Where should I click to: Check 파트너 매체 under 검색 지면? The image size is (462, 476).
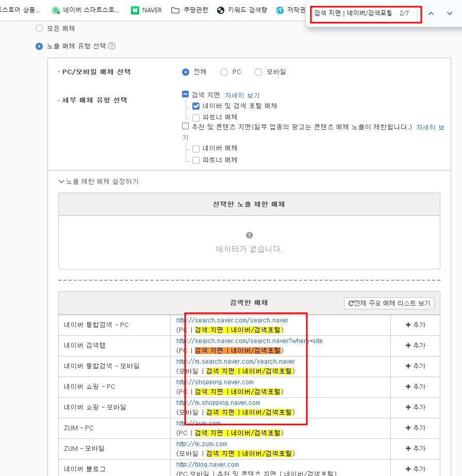click(196, 117)
